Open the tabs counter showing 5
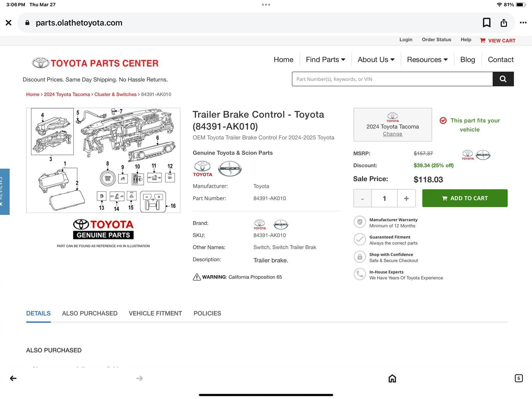The image size is (532, 399). pos(519,378)
